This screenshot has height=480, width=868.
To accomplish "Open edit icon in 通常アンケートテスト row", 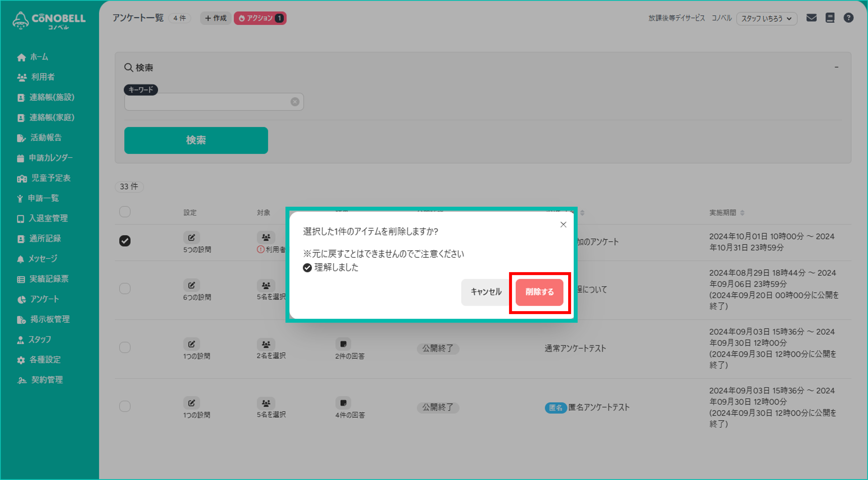I will [192, 344].
